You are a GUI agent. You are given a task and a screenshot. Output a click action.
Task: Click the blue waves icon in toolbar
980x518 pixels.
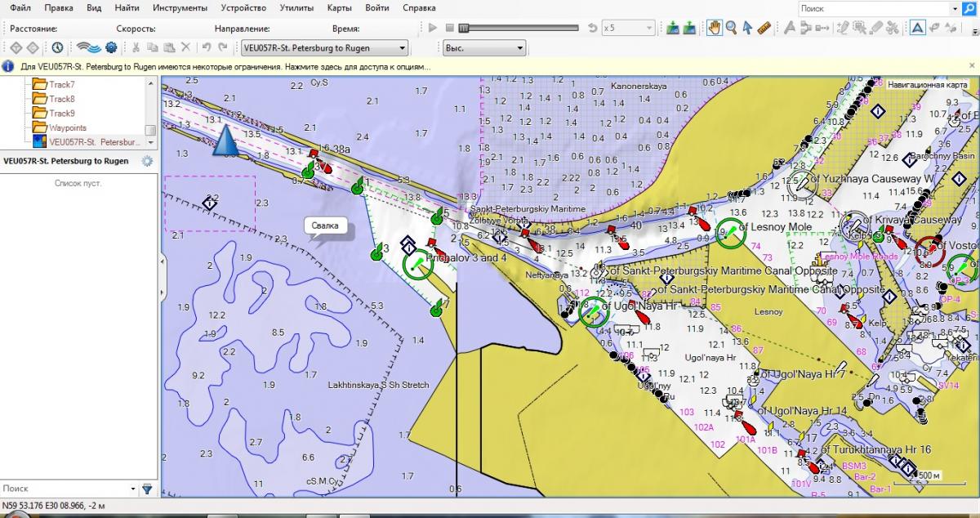pyautogui.click(x=88, y=48)
